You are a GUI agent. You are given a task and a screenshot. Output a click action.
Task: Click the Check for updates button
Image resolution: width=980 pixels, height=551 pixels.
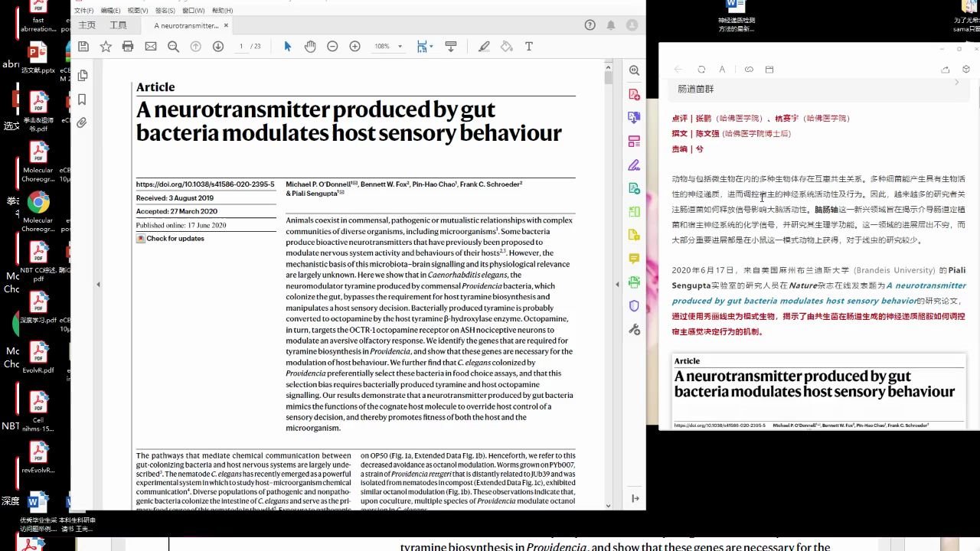coord(170,239)
